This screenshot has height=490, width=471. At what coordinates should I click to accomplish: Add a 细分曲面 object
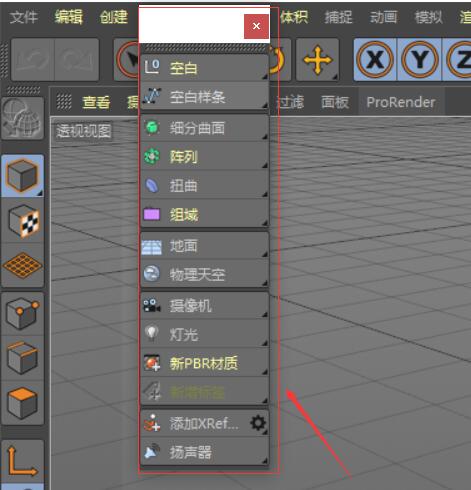204,128
